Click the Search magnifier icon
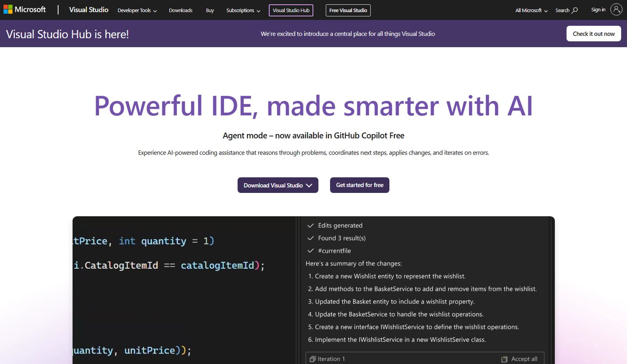 click(575, 10)
